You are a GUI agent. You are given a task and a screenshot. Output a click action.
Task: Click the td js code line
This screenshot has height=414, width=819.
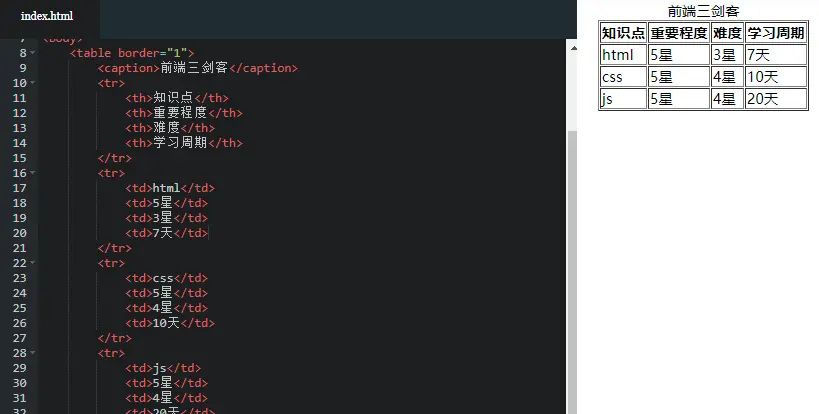(x=162, y=368)
